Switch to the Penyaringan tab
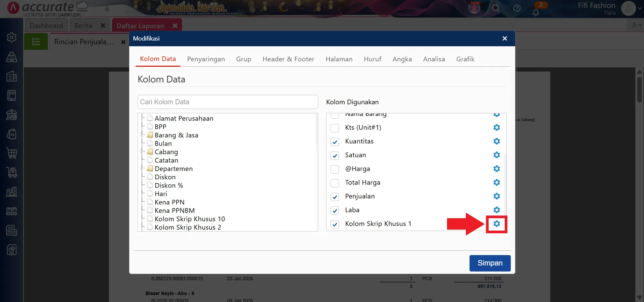 (206, 59)
